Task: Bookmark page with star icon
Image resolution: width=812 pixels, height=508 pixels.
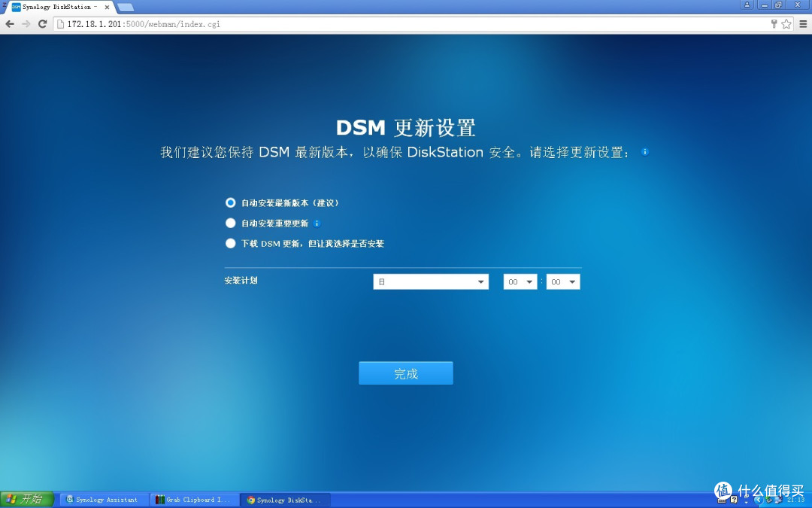Action: click(786, 24)
